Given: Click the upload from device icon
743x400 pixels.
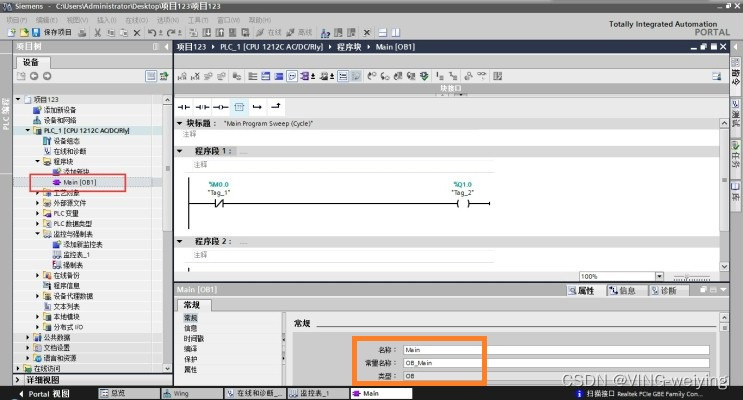Looking at the screenshot, I should pyautogui.click(x=219, y=33).
